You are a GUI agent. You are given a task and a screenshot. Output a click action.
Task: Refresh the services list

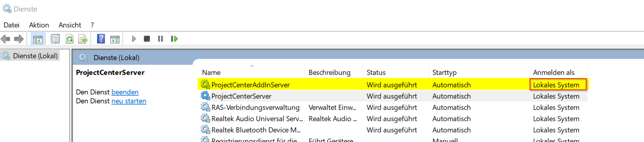[x=69, y=39]
